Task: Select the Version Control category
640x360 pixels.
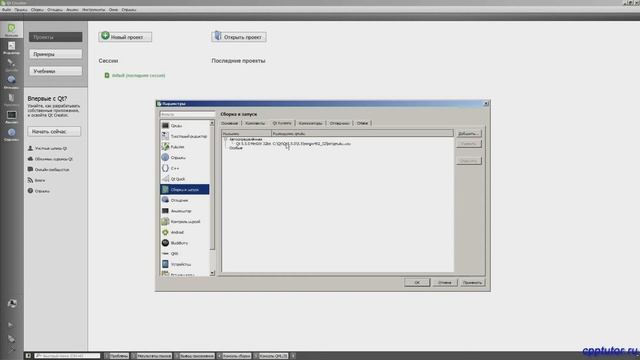Action: click(185, 221)
